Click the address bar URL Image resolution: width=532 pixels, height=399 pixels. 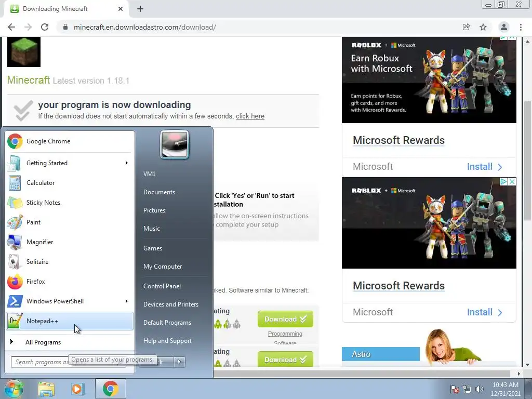click(x=145, y=27)
